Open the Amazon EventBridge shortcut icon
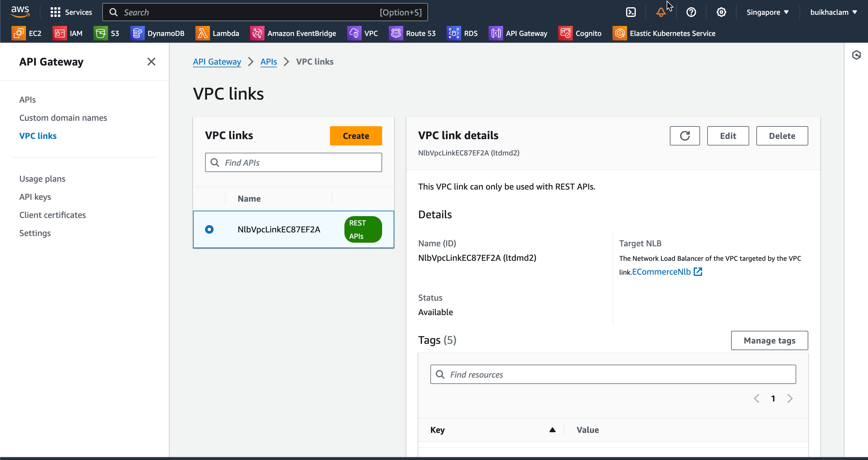868x460 pixels. pos(257,33)
